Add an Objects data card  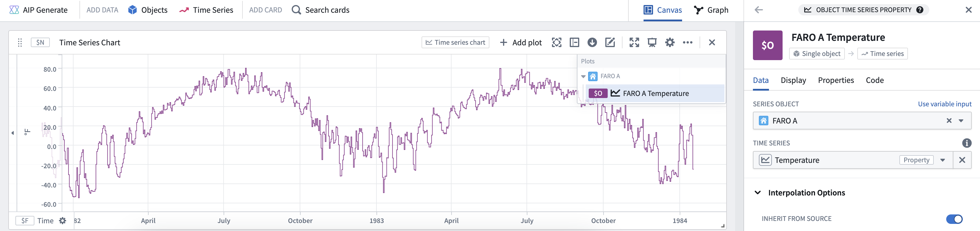[x=148, y=10]
